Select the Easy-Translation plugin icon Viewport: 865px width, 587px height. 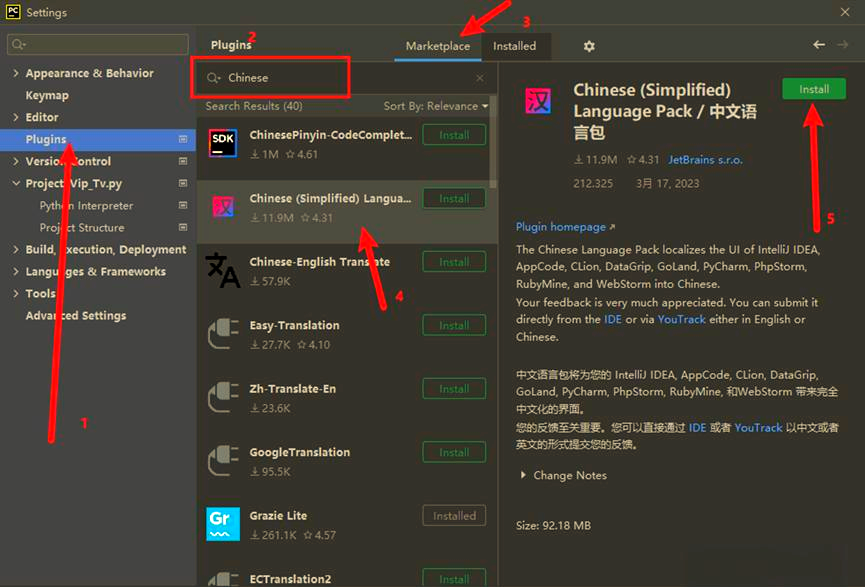pyautogui.click(x=222, y=334)
